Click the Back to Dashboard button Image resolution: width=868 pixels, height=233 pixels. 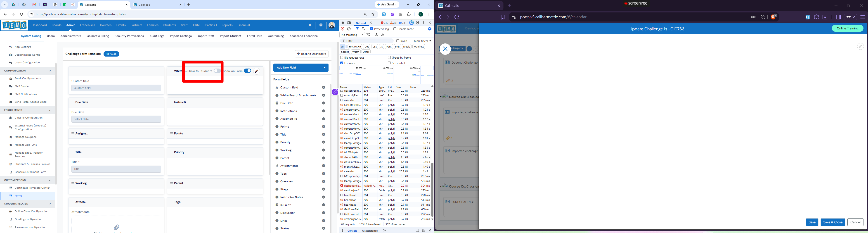312,54
